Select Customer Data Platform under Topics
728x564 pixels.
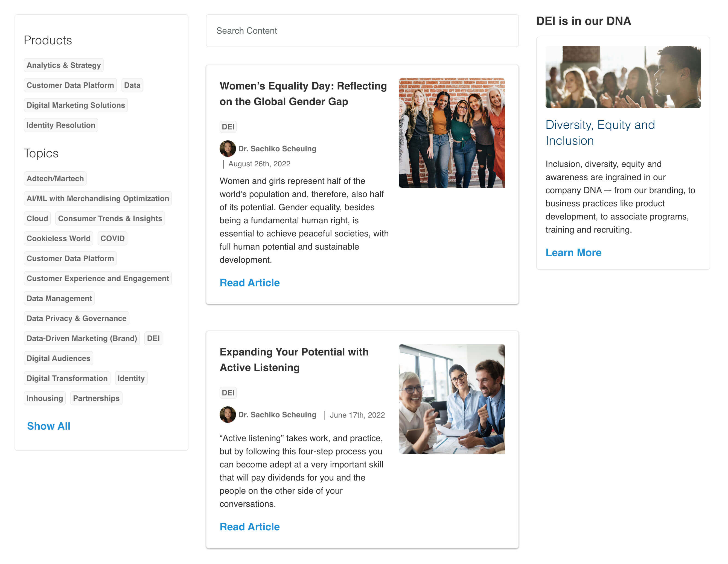(x=70, y=259)
